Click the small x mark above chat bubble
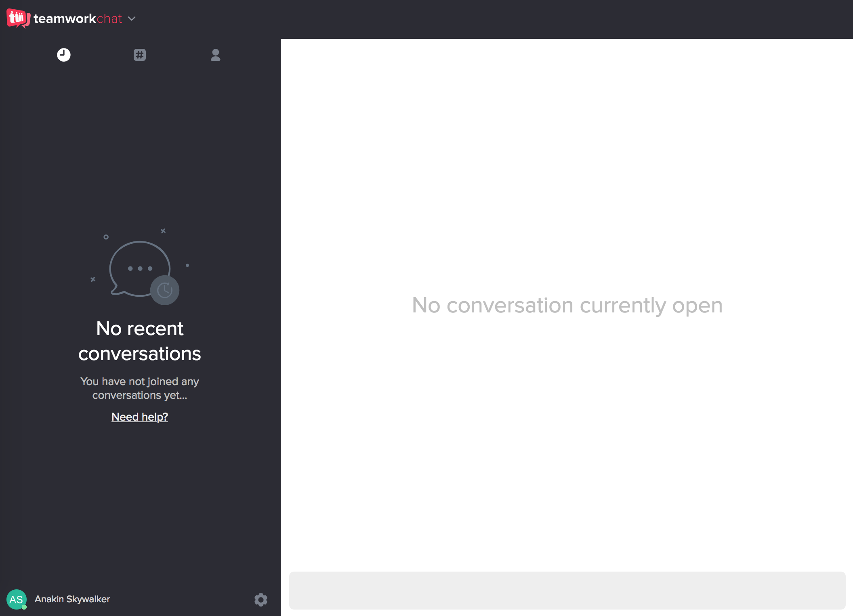The image size is (853, 616). (x=163, y=231)
